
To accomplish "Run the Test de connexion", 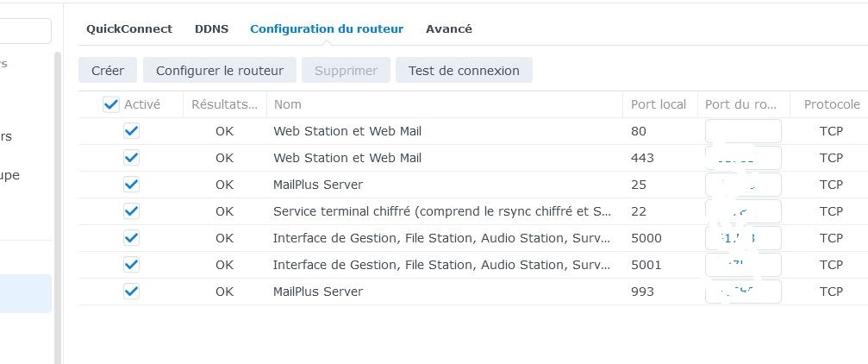I will [x=464, y=71].
